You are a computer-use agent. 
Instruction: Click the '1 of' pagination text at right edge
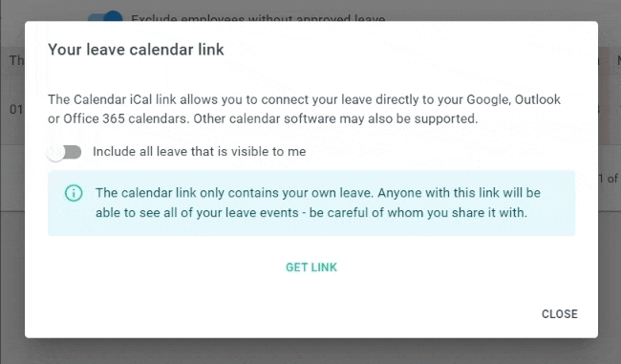coord(609,179)
